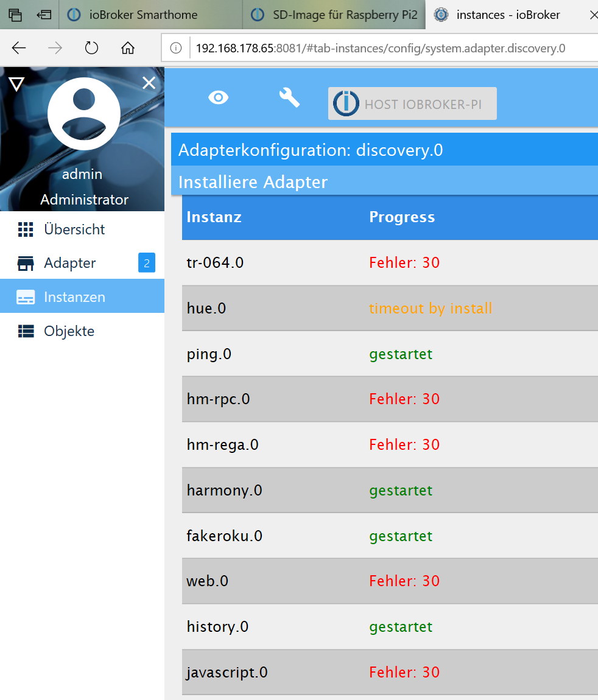Image resolution: width=598 pixels, height=700 pixels.
Task: Open Übersicht in the sidebar
Action: (x=82, y=229)
